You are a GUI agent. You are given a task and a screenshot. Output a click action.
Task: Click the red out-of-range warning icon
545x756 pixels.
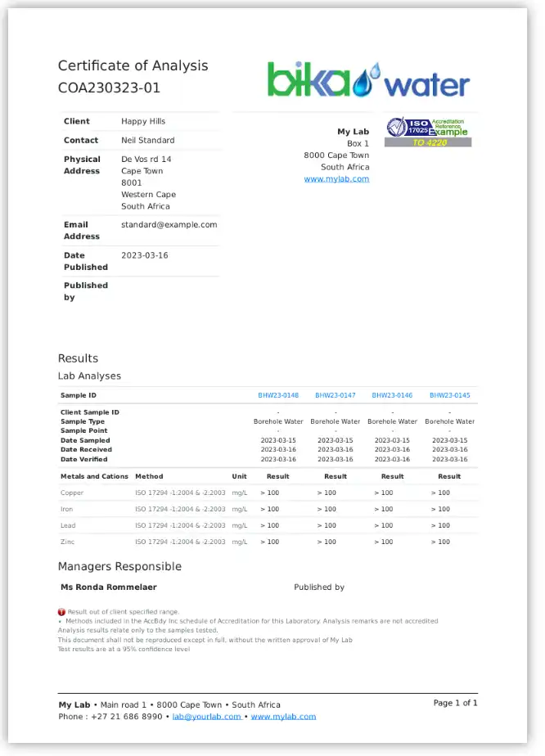click(61, 612)
